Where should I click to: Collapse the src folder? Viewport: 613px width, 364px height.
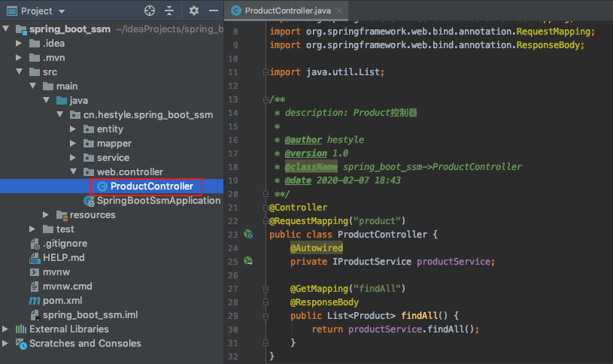19,71
